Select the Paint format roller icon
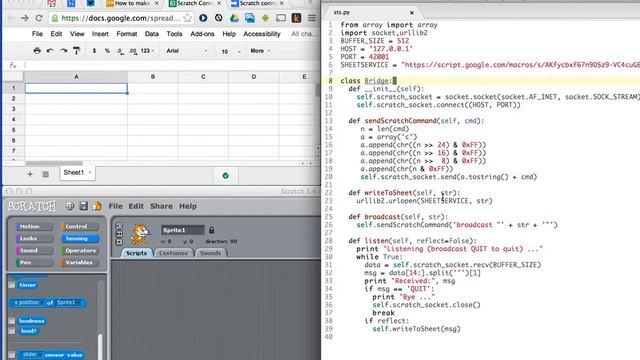Viewport: 640px width, 360px height. tap(76, 51)
